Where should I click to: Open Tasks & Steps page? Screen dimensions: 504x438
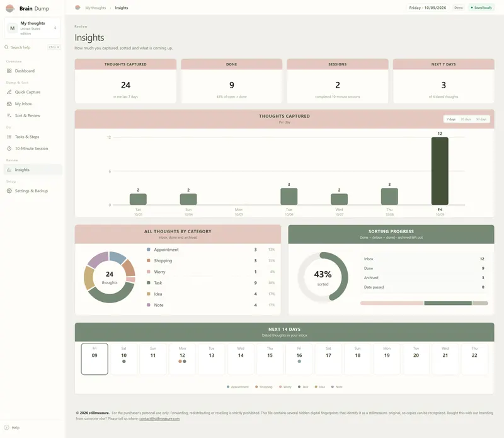33,137
